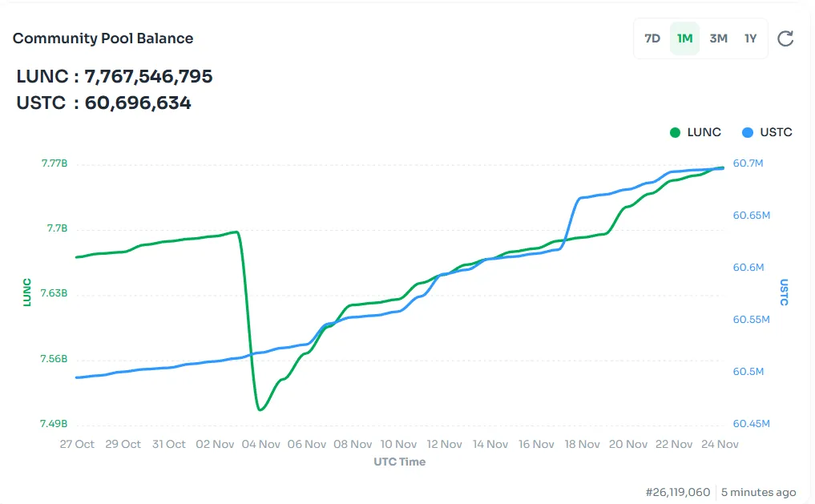This screenshot has height=504, width=815.
Task: Click the USTC balance value 60,696,634
Action: pyautogui.click(x=138, y=103)
